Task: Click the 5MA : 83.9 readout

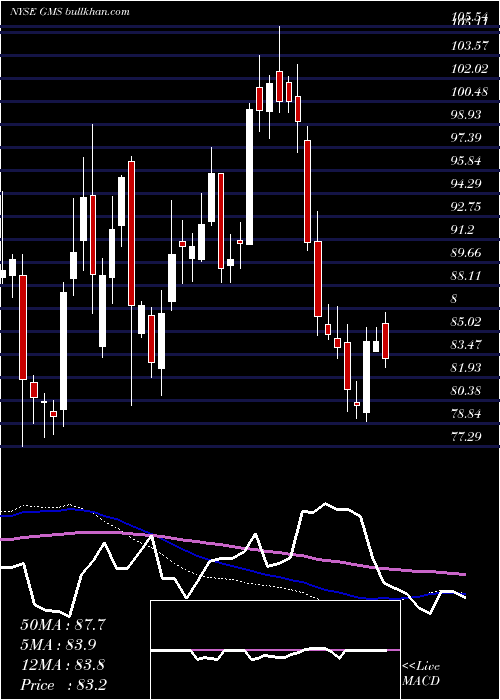Action: pos(58,644)
